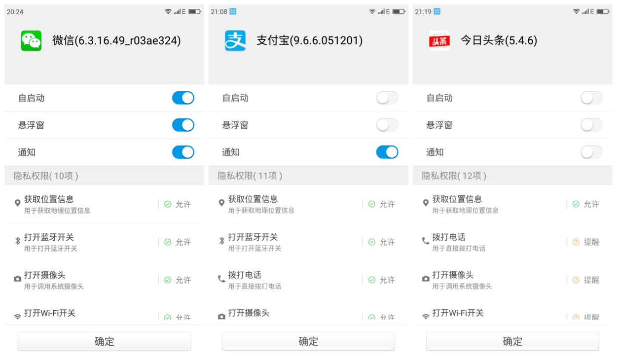
Task: Open 允许 selector for Alipay 打开蓝牙开关
Action: [382, 242]
